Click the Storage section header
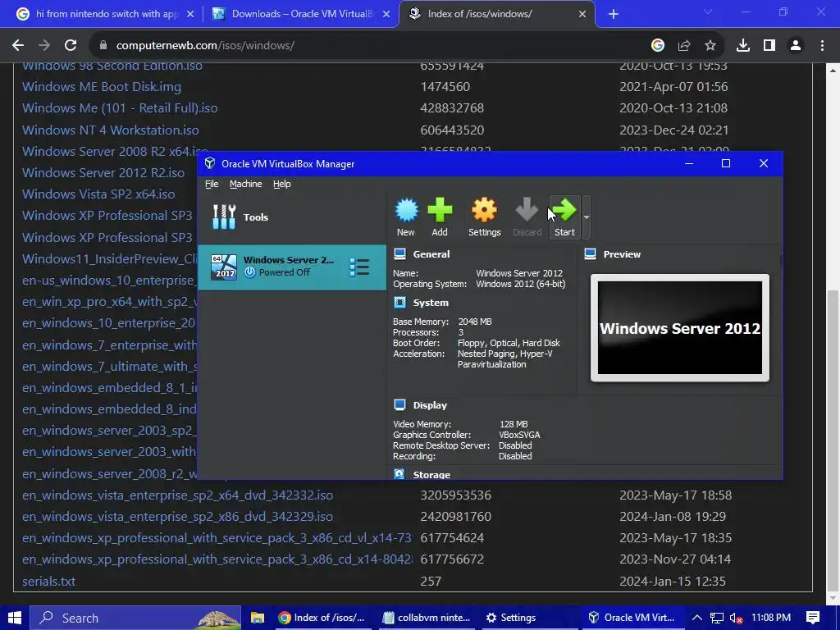 click(431, 475)
